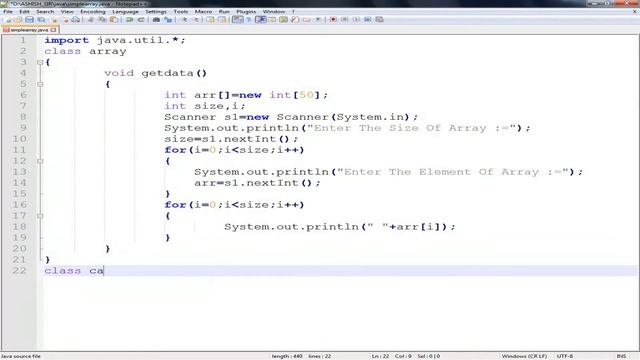Open the Window menu

(x=274, y=11)
